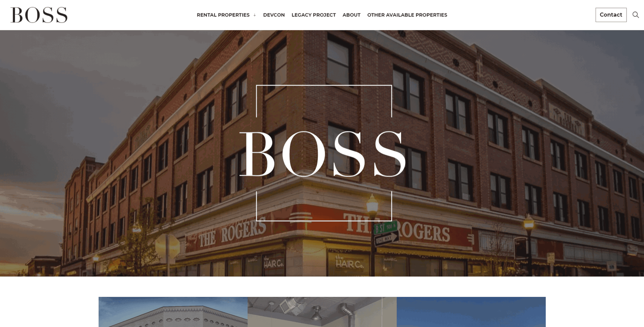Open the middle thumbnail showing ceiling ducts
644x327 pixels.
tap(322, 312)
